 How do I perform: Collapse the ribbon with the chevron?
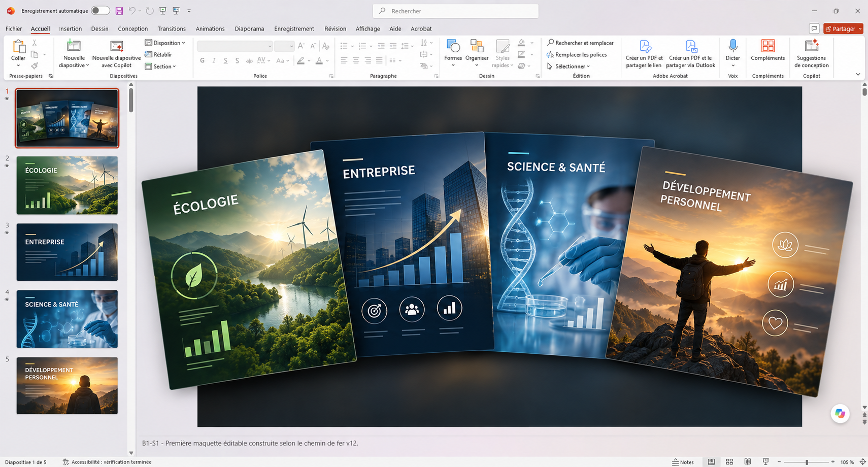tap(858, 75)
